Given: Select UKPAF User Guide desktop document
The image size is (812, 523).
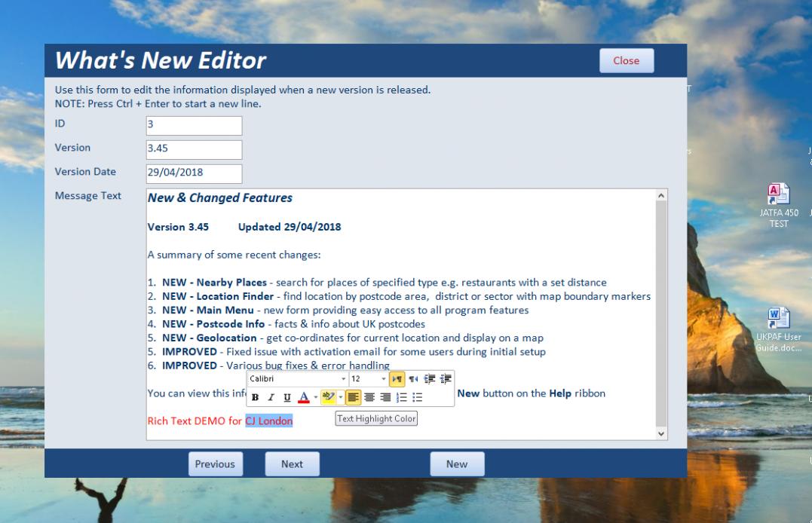Looking at the screenshot, I should coord(778,329).
